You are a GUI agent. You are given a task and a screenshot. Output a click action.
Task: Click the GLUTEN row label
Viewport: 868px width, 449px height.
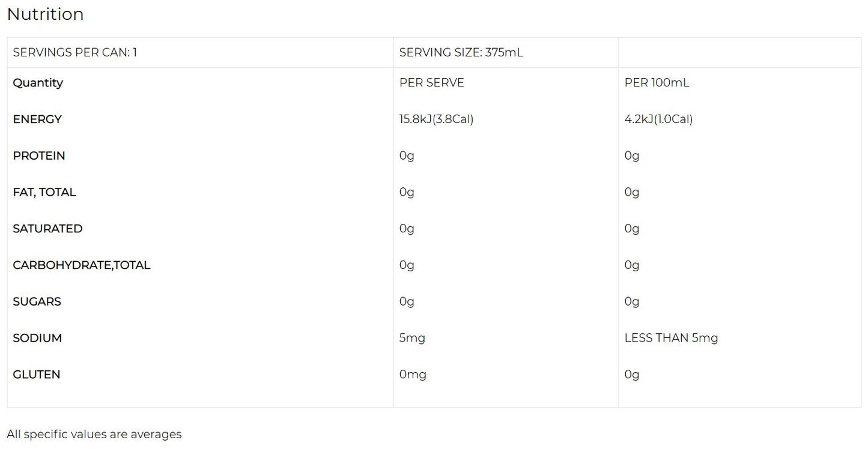click(37, 375)
